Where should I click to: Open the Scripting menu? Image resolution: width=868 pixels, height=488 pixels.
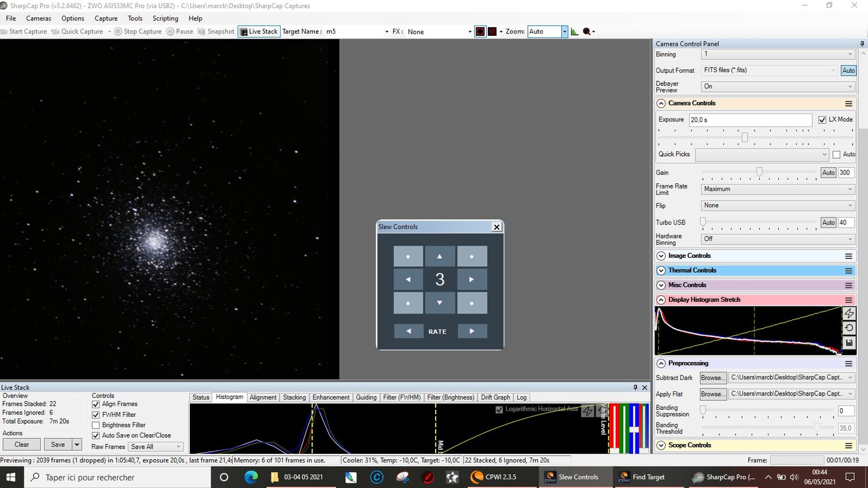[x=165, y=19]
